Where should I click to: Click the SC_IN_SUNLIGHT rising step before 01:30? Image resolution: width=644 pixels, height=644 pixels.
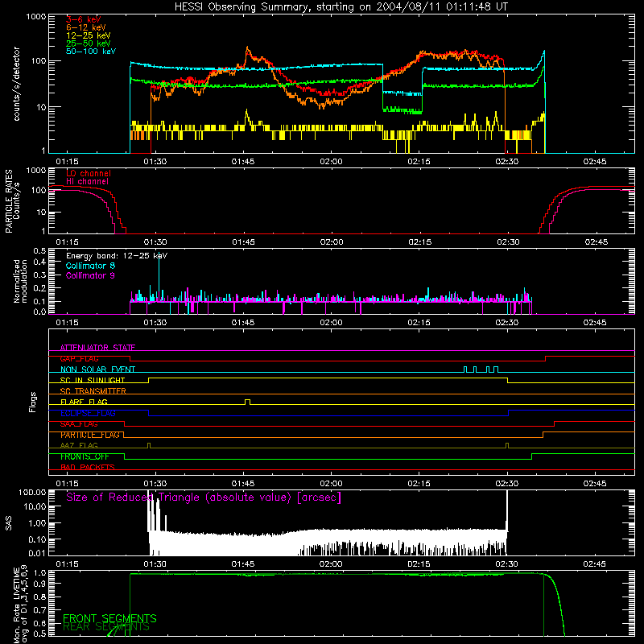click(x=149, y=380)
